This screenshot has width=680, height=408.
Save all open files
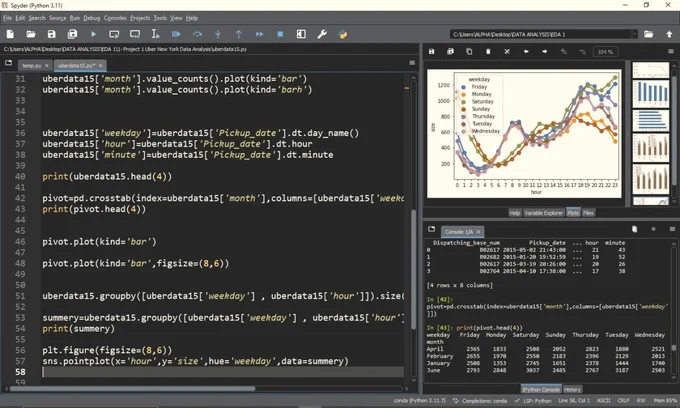(x=72, y=34)
